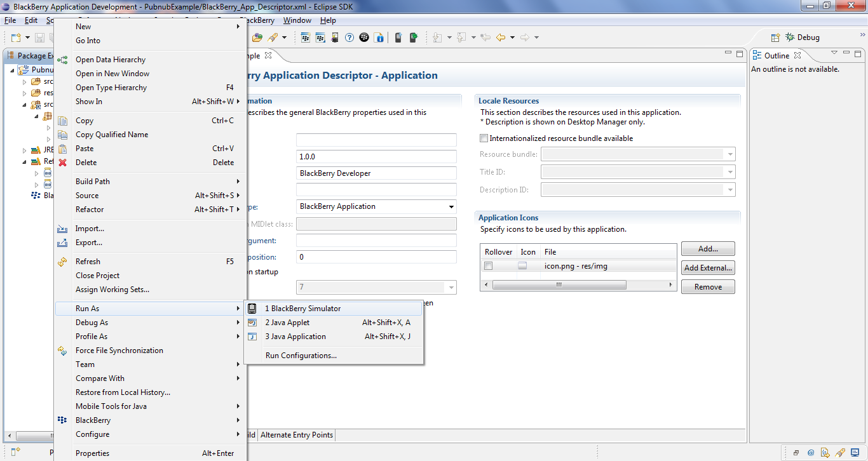Maximize the editor area
This screenshot has width=868, height=461.
click(740, 55)
